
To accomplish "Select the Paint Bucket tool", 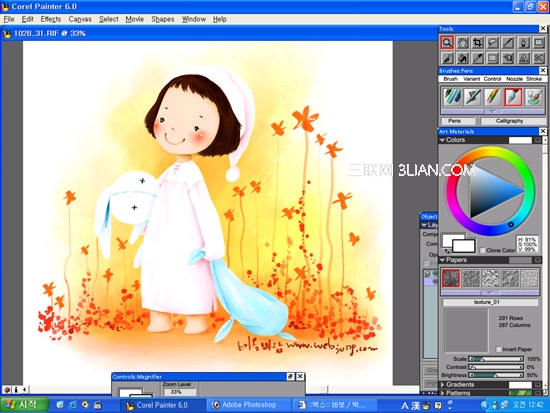I will 462,58.
